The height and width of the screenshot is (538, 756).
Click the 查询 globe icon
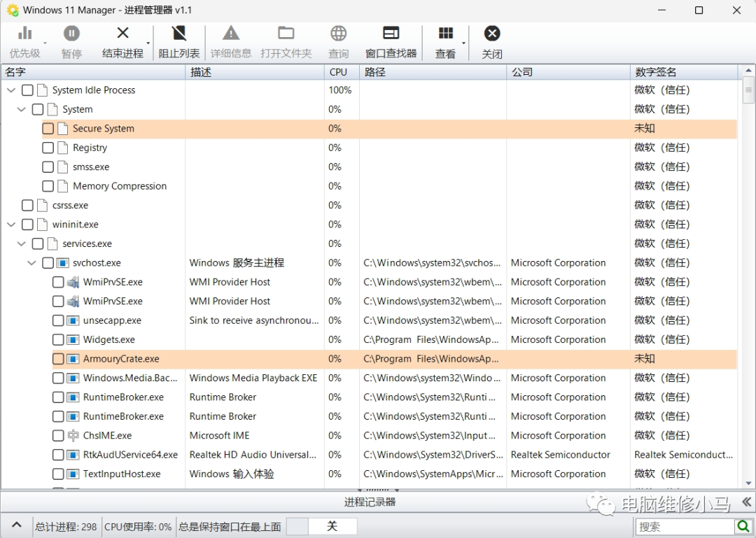339,34
